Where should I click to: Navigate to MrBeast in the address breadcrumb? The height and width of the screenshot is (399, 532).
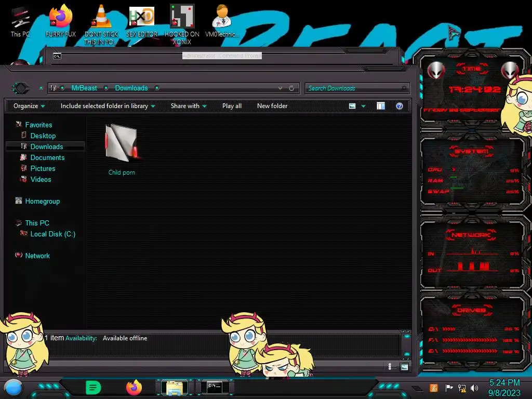click(84, 88)
